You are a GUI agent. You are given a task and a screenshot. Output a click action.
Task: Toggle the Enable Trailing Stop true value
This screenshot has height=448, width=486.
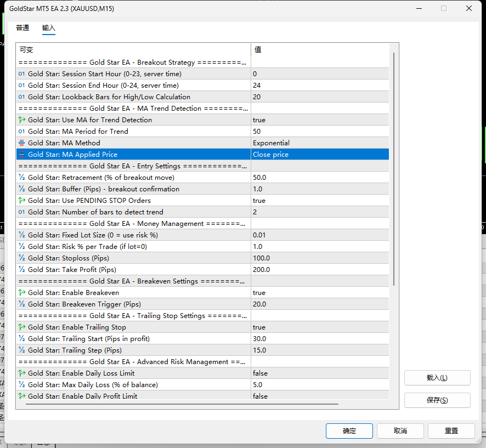320,327
